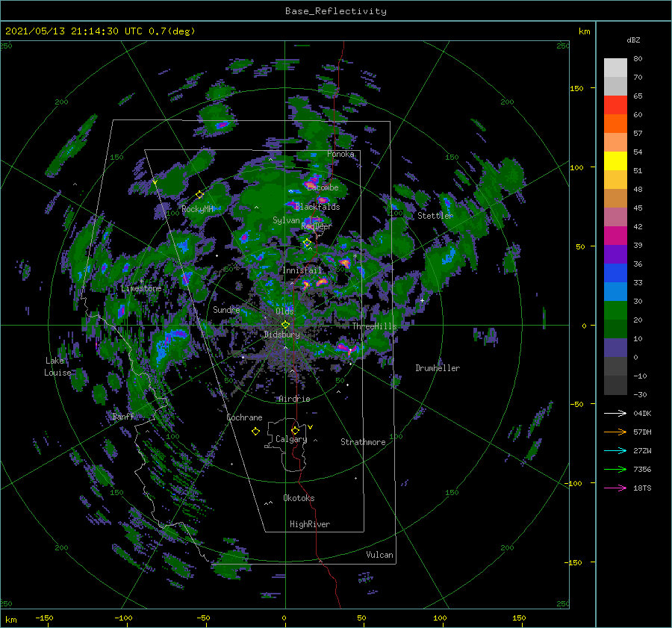
Task: Click the yellow V marker beside Calgary diamond
Action: 311,427
